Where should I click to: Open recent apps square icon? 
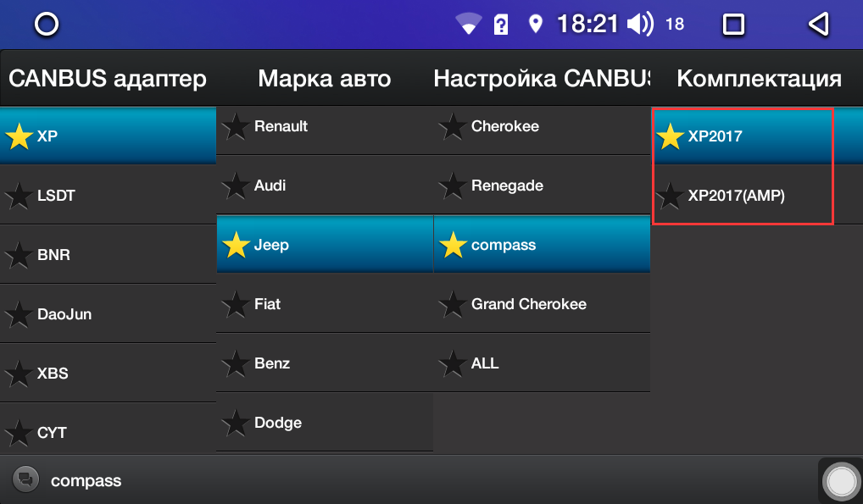(x=733, y=25)
